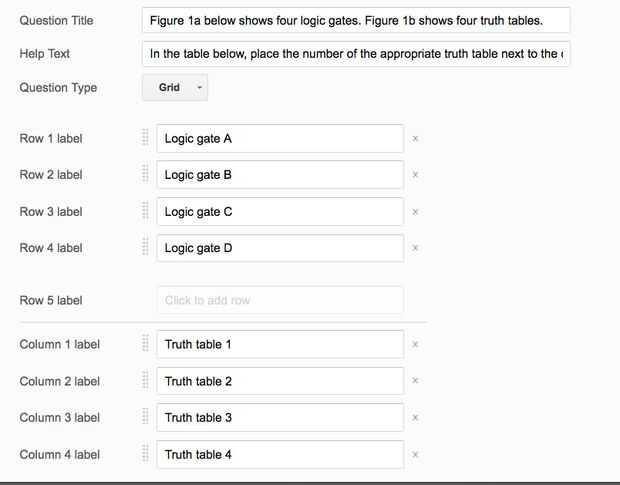This screenshot has height=485, width=620.
Task: Delete the Truth table 2 column
Action: [x=415, y=381]
